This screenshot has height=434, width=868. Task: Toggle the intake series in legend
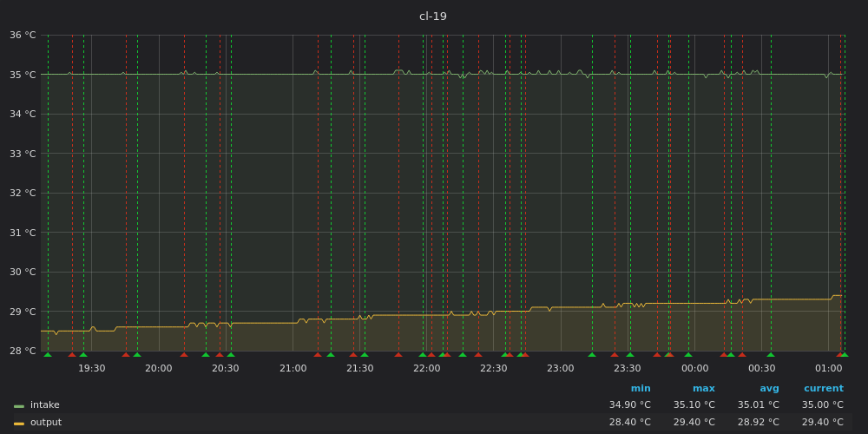pos(45,405)
